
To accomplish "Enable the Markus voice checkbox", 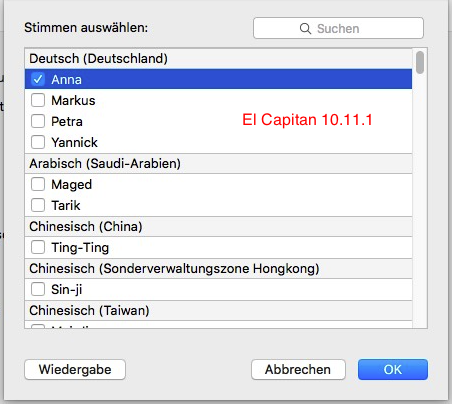I will coord(38,100).
